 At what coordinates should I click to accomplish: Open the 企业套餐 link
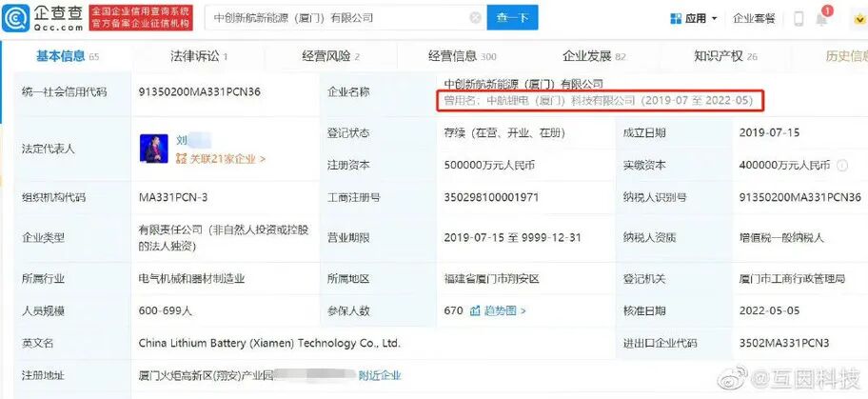tap(754, 18)
